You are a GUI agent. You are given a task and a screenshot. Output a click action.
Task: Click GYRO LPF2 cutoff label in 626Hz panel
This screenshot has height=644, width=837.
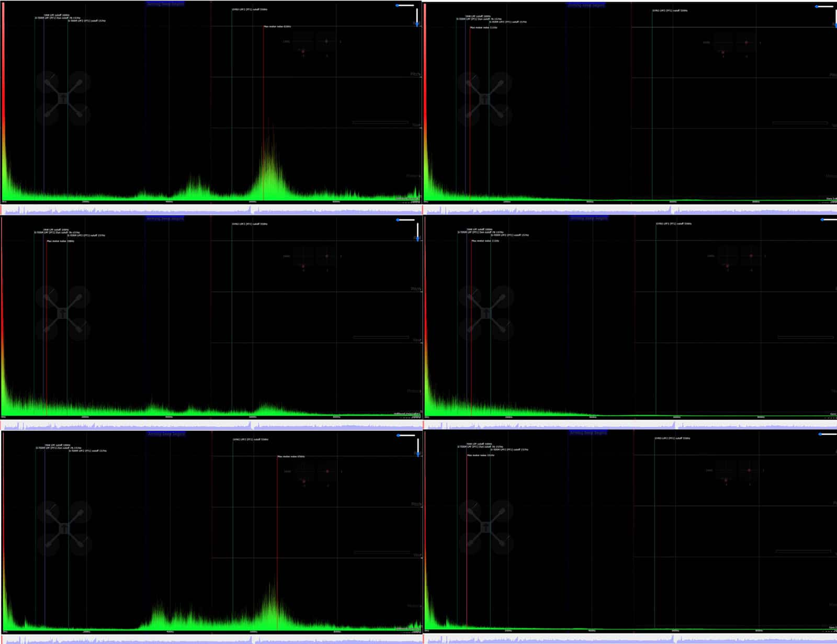[250, 9]
